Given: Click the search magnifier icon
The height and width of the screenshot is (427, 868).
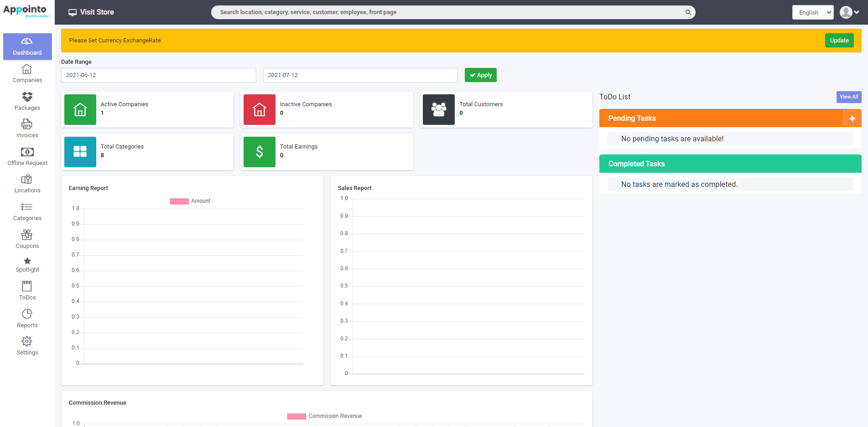Looking at the screenshot, I should (688, 12).
